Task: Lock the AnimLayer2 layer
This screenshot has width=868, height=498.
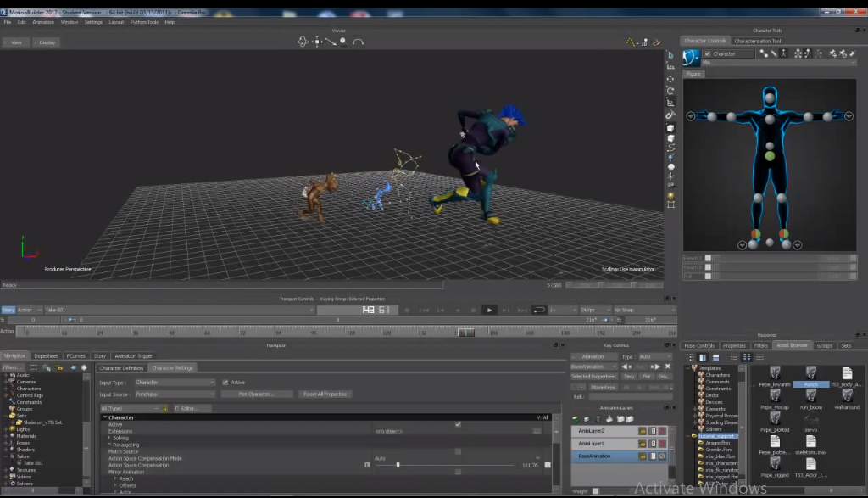Action: pyautogui.click(x=643, y=431)
